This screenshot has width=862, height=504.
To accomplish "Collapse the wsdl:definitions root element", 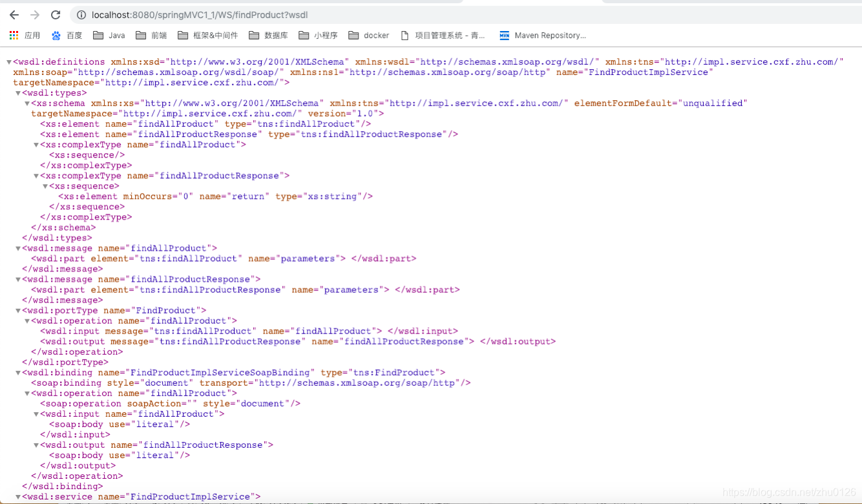I will (x=8, y=62).
